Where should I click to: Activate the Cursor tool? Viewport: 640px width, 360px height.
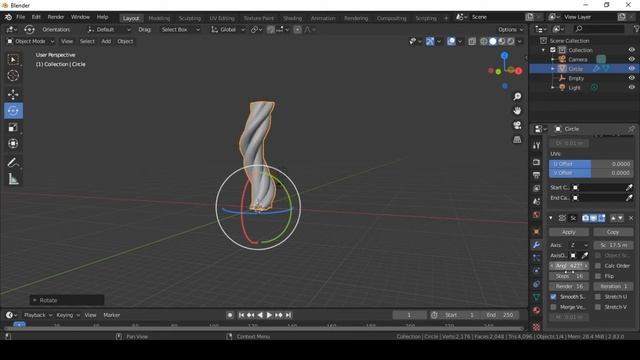pyautogui.click(x=13, y=76)
